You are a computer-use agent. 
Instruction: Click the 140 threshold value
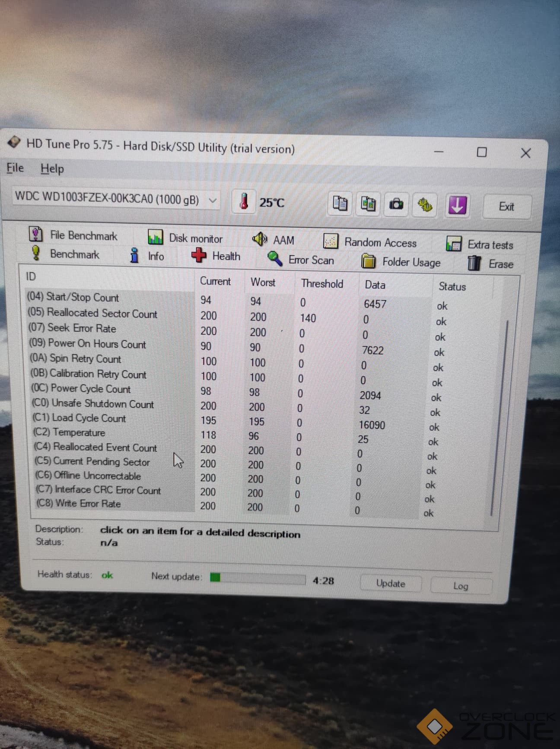[x=308, y=318]
